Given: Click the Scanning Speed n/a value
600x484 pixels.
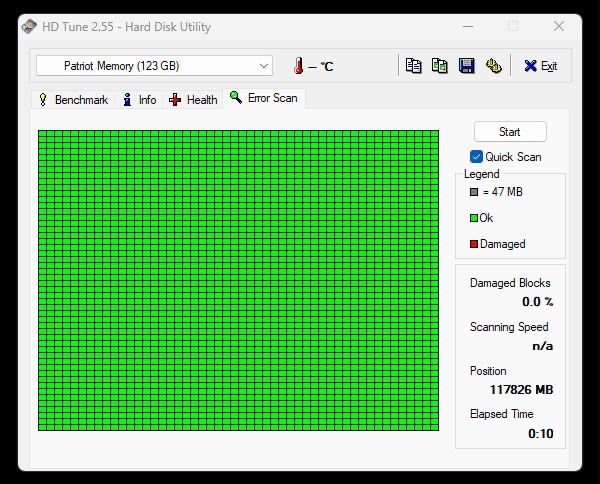Looking at the screenshot, I should point(543,346).
